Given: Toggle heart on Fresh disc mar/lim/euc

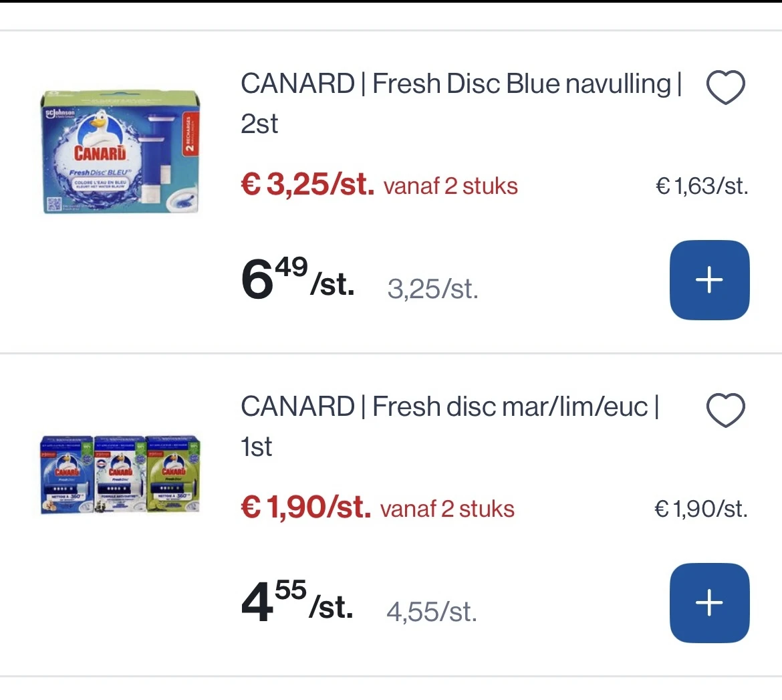Looking at the screenshot, I should pos(725,410).
